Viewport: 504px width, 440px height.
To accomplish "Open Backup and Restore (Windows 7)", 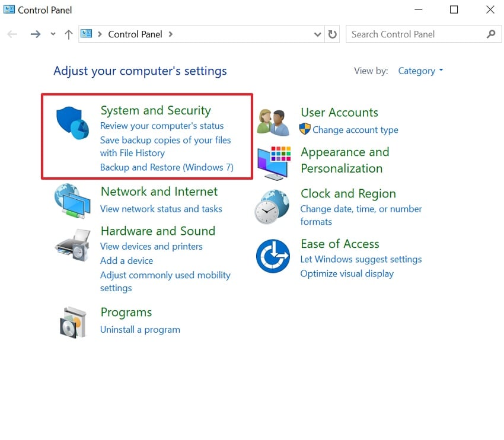I will [166, 168].
